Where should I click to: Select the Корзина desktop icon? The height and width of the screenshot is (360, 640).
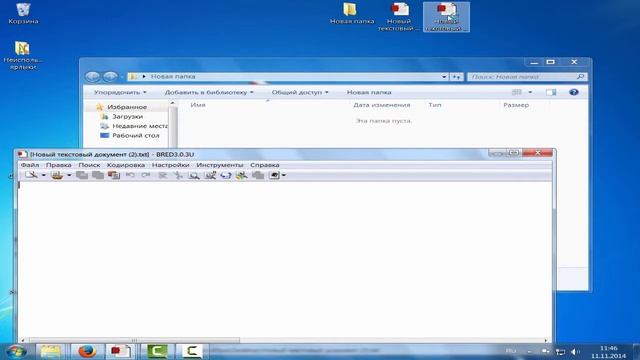[x=23, y=13]
